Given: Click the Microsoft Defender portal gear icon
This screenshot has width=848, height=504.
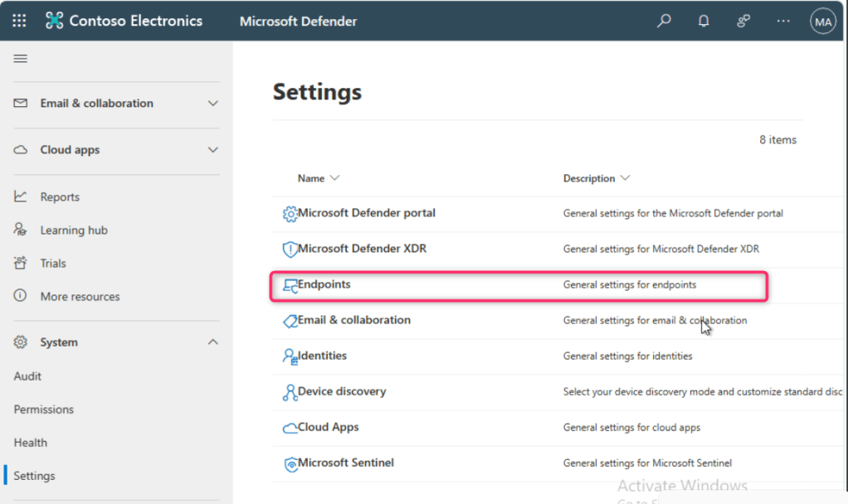Looking at the screenshot, I should coord(290,214).
